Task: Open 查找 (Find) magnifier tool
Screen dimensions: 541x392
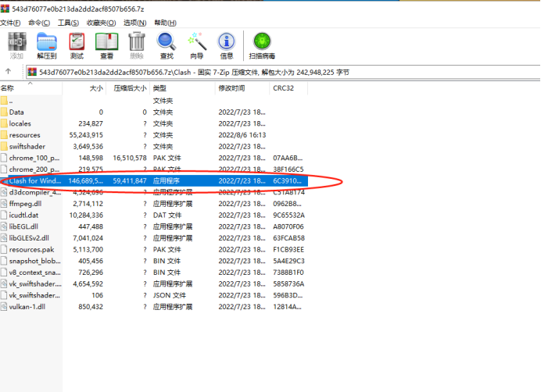Action: pyautogui.click(x=167, y=45)
